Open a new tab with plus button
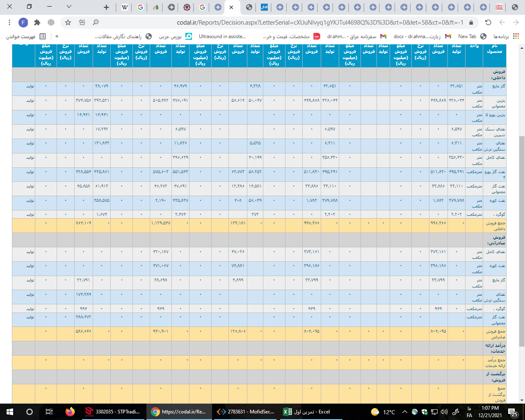Viewport: 525px width, 420px height. pos(106,7)
